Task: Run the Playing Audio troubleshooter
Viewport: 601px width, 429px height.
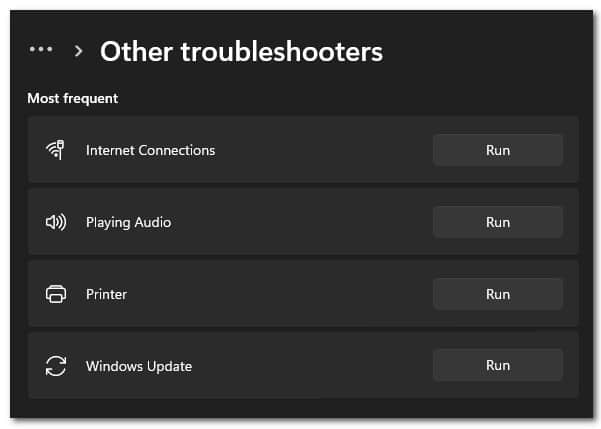Action: (498, 222)
